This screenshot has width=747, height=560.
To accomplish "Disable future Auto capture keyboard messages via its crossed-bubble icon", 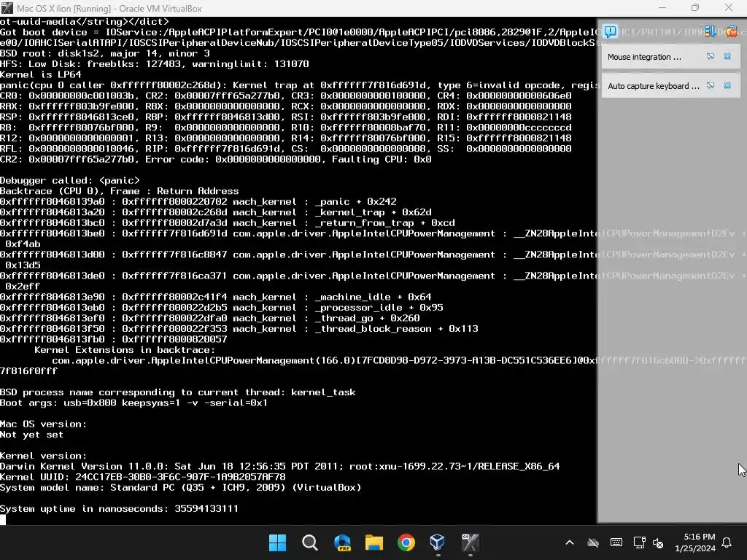I will [711, 86].
